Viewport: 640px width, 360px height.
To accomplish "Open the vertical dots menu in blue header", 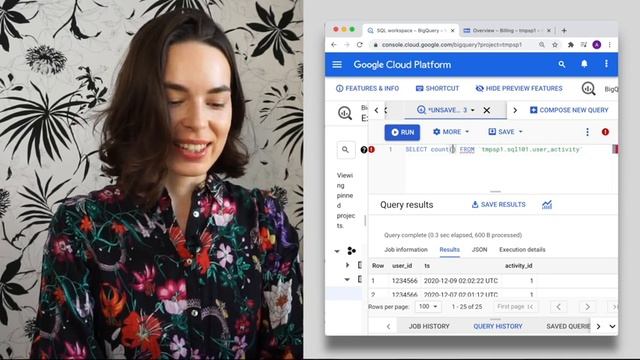I will 606,64.
